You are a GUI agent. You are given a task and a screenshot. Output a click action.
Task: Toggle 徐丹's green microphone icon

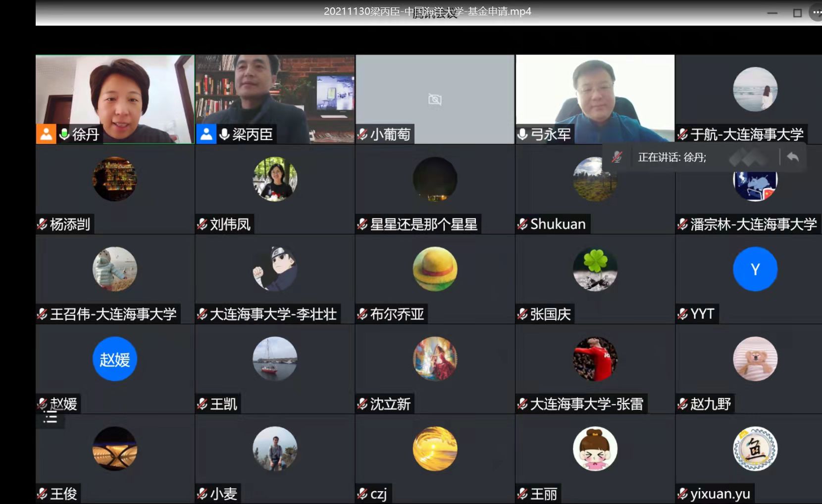[64, 134]
